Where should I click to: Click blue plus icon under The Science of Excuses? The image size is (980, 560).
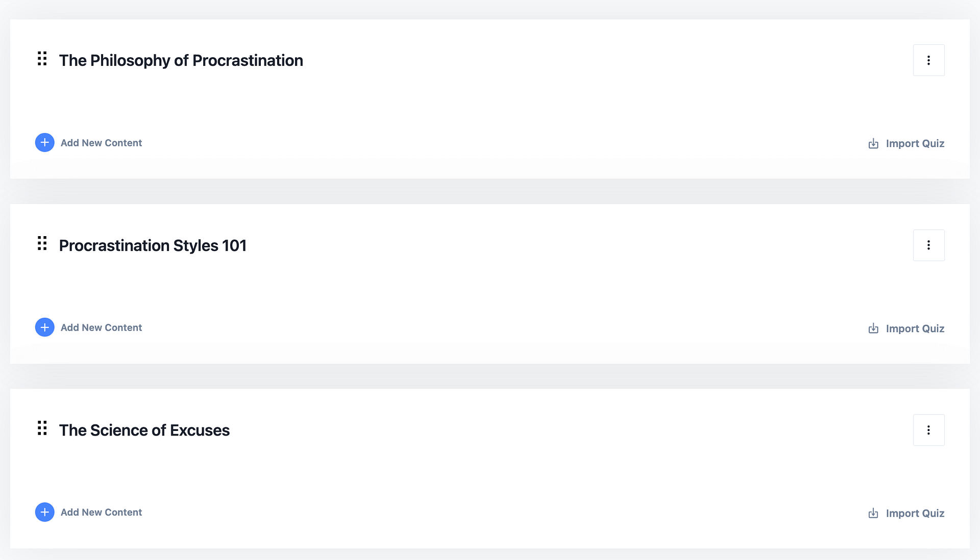(x=45, y=512)
